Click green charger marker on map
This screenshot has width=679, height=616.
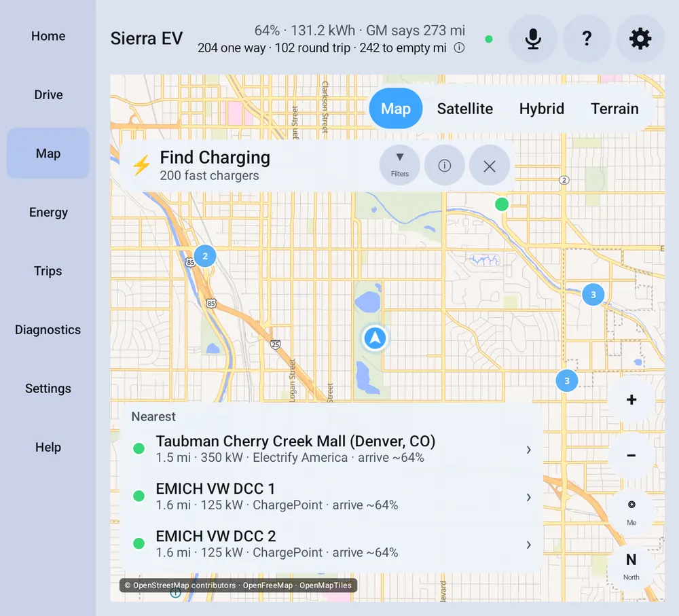pyautogui.click(x=502, y=204)
